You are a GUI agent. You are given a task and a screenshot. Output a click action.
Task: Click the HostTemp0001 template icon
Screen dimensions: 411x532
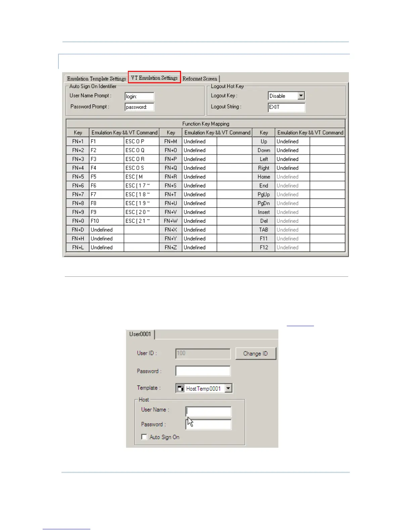tap(181, 389)
